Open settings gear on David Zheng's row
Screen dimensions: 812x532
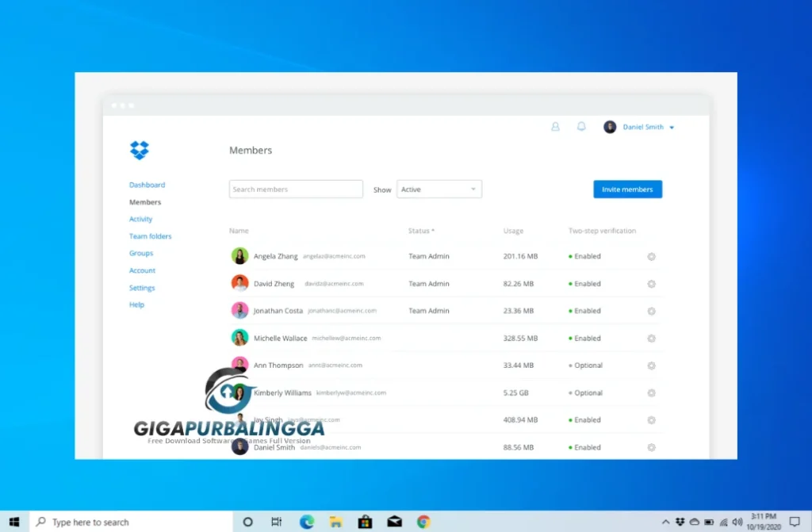click(x=651, y=283)
